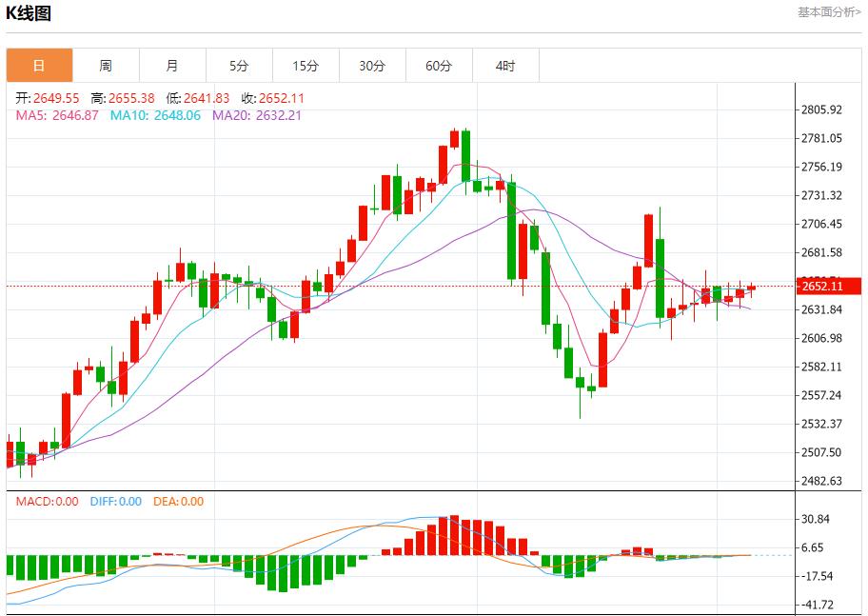Open the 5分 interval tab

[x=239, y=66]
